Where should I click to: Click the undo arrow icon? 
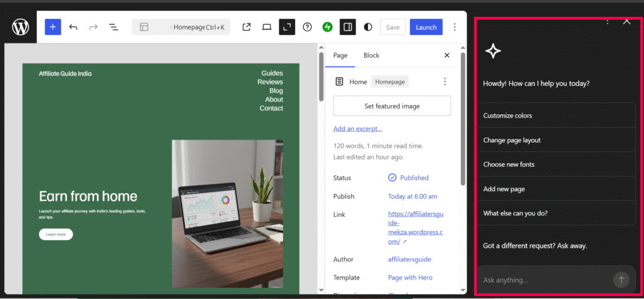pos(74,27)
